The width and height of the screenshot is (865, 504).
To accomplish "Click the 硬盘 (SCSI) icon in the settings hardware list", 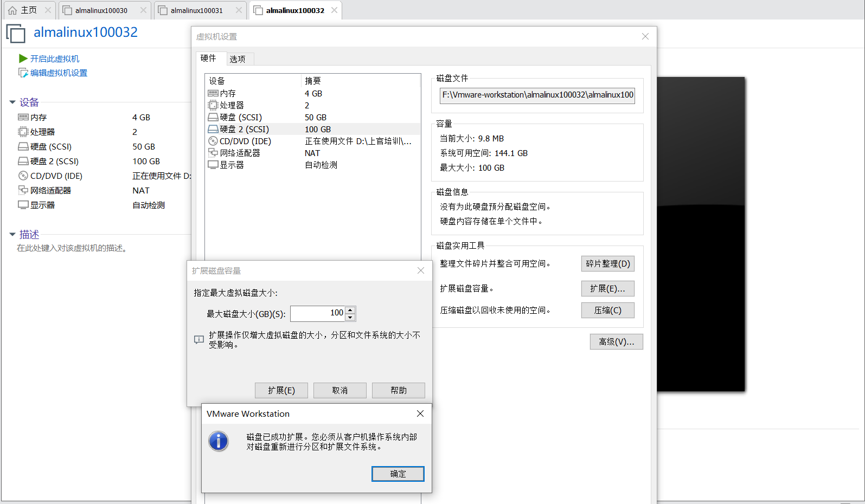I will (213, 117).
